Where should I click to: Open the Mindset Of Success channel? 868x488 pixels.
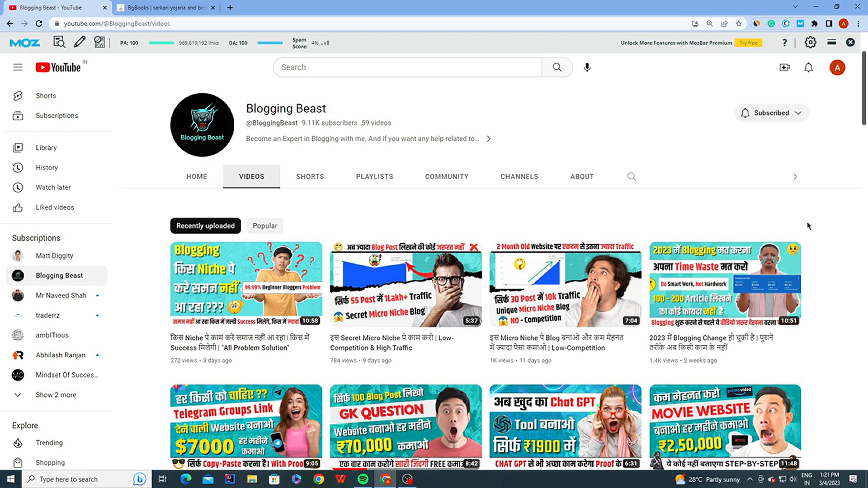(x=57, y=375)
